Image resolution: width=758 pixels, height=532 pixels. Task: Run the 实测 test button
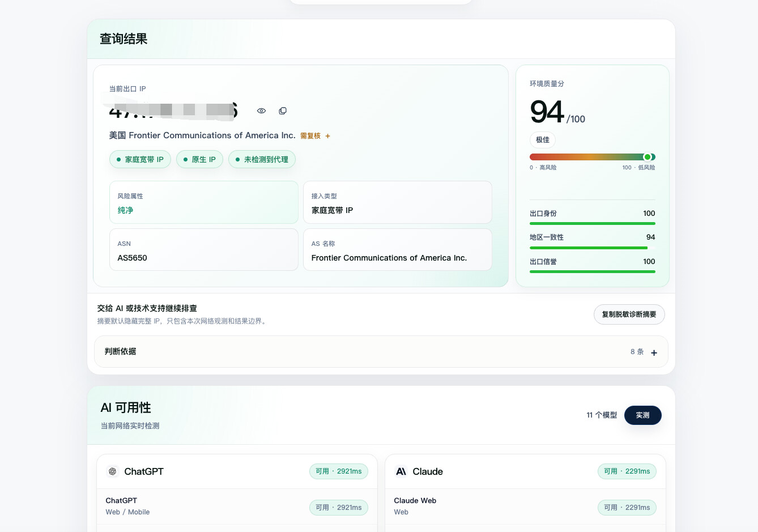[642, 415]
